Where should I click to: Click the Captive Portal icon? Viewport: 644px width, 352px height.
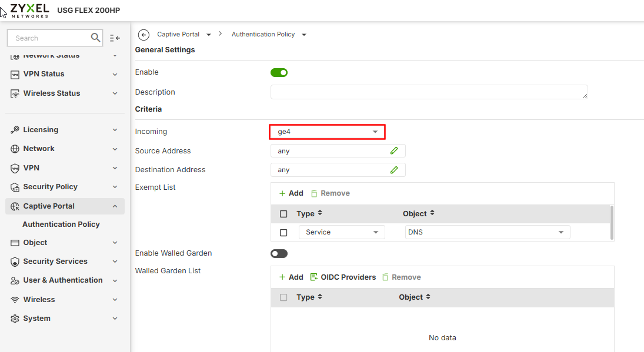15,206
